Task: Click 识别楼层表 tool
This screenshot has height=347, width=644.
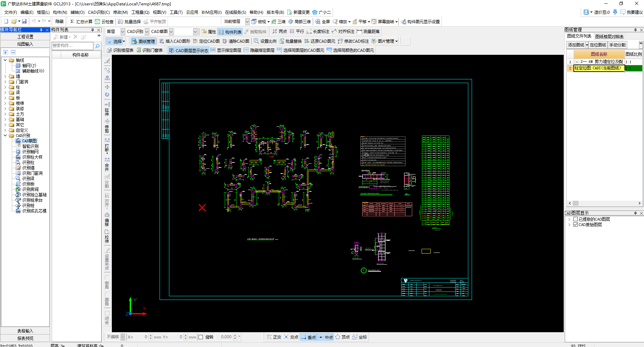Action: click(x=120, y=50)
